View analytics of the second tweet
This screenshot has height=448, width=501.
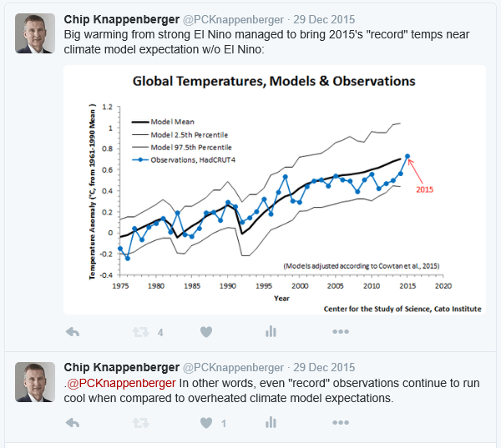(271, 423)
